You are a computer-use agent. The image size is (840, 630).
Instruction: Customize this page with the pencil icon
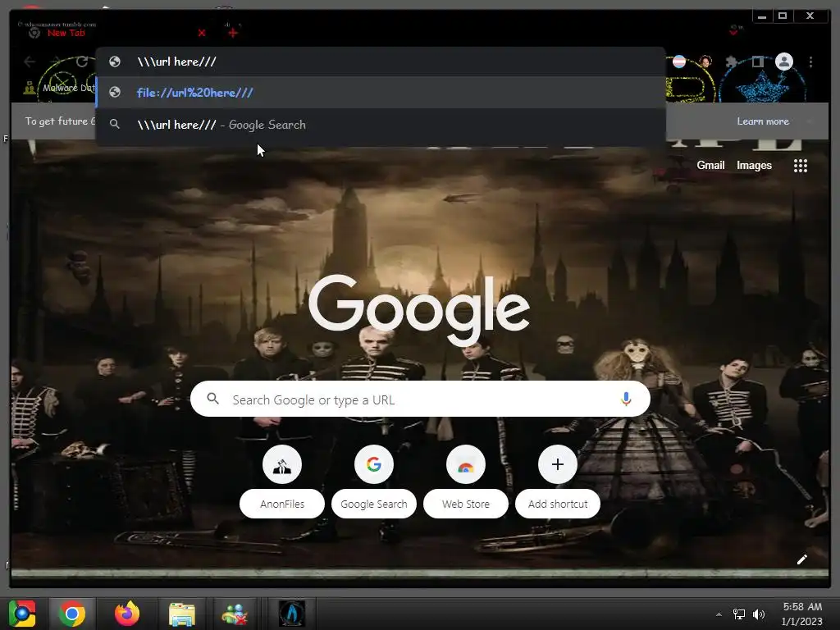point(802,559)
